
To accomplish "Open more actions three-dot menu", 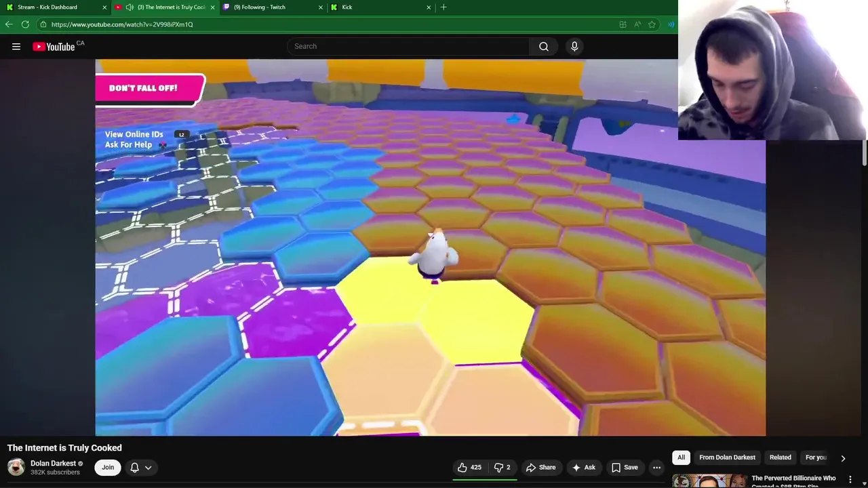I will click(656, 467).
